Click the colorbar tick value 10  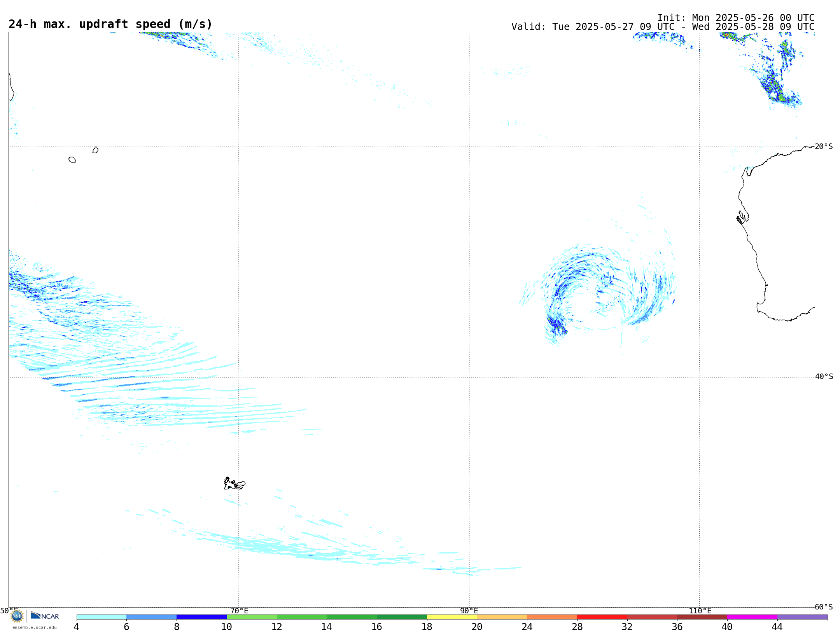[x=227, y=627]
